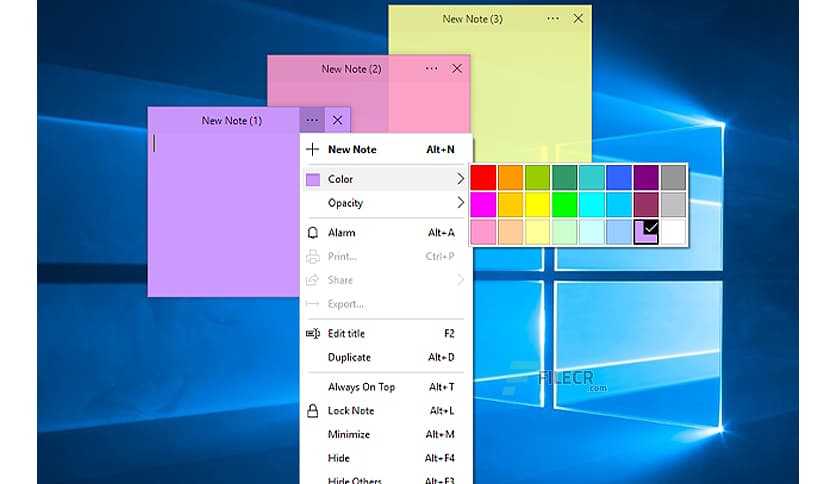Pick the pale yellow swatch in the bottom row
This screenshot has height=484, width=836.
pos(537,232)
